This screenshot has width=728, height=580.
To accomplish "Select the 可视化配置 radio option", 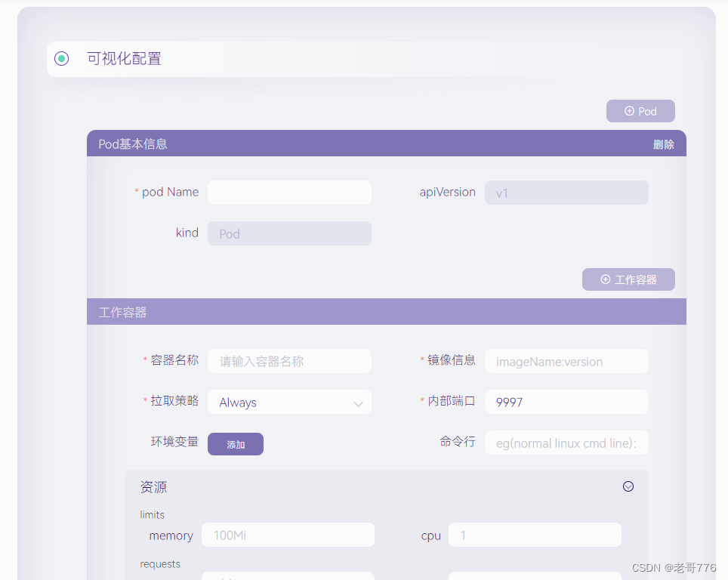I will tap(61, 58).
